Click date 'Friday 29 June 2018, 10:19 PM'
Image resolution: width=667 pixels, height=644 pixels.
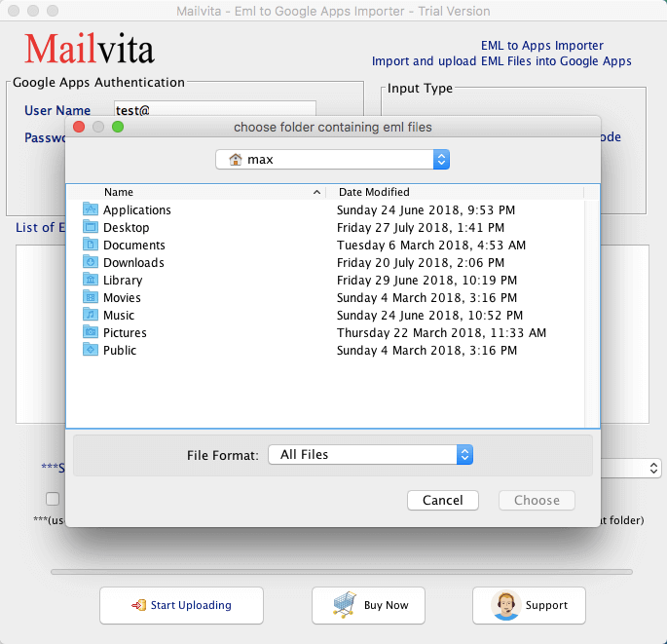point(426,280)
